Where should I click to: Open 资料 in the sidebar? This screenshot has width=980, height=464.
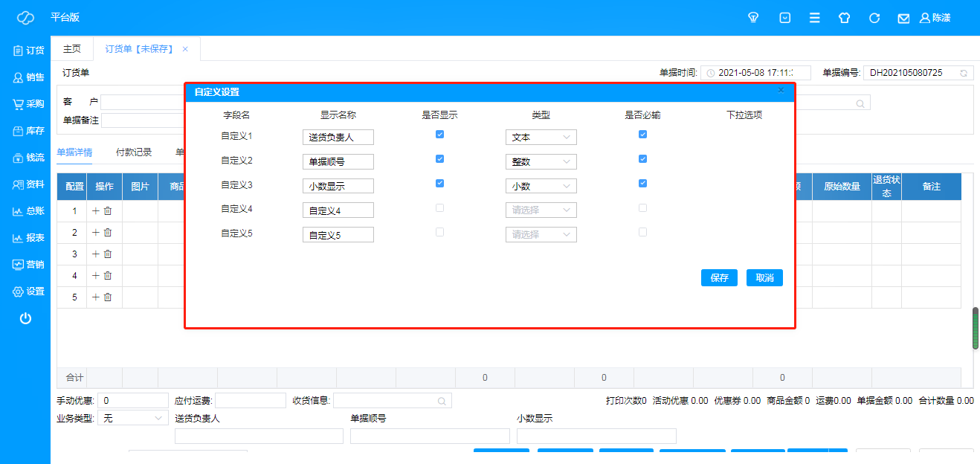tap(28, 184)
